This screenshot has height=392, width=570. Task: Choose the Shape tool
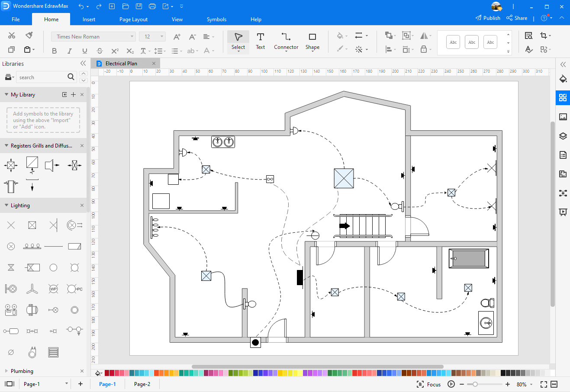click(x=312, y=42)
